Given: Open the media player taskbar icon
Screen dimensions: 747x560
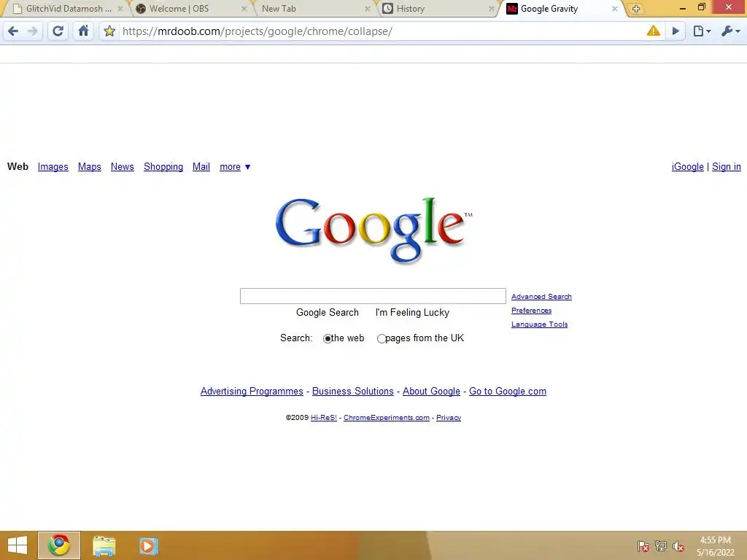Looking at the screenshot, I should 148,546.
